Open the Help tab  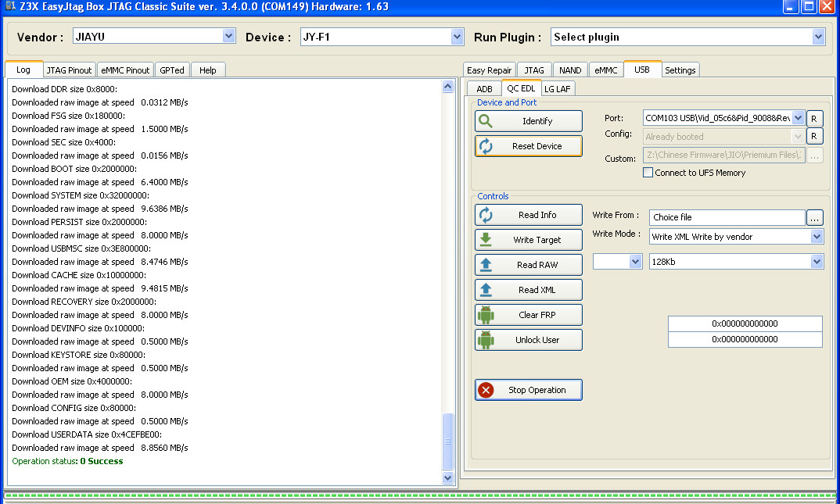[x=208, y=70]
